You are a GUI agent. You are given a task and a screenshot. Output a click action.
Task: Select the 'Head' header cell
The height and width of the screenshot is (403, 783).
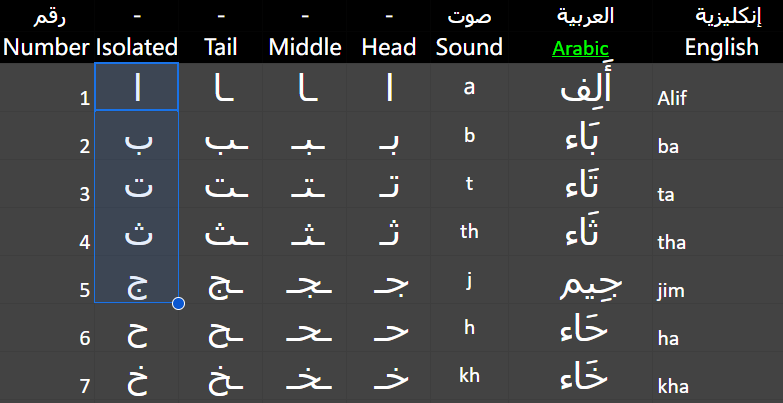pos(389,47)
